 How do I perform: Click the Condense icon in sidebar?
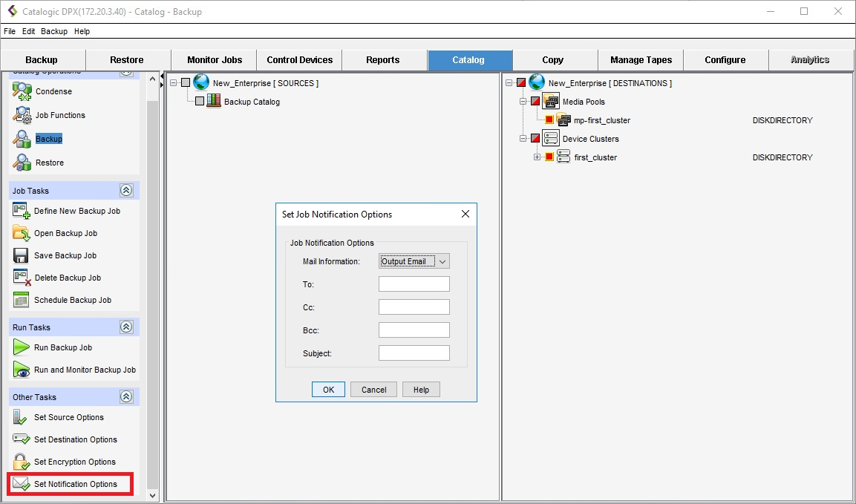tap(22, 92)
